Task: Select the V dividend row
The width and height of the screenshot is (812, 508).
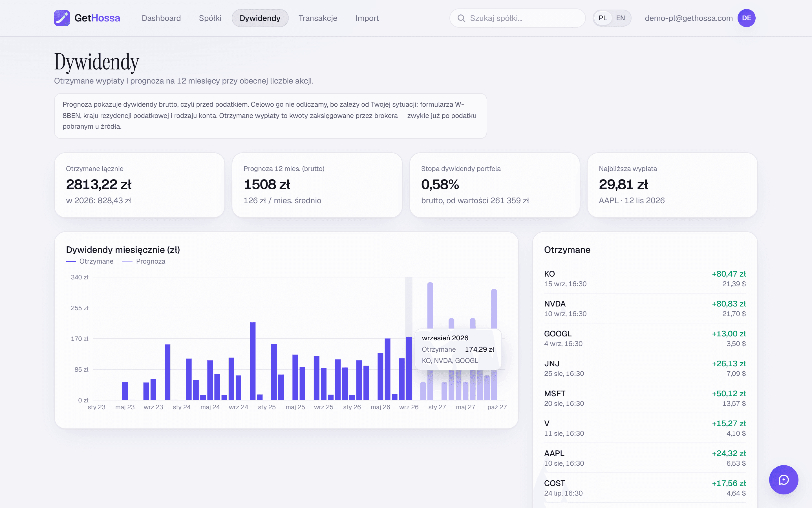Action: tap(645, 428)
